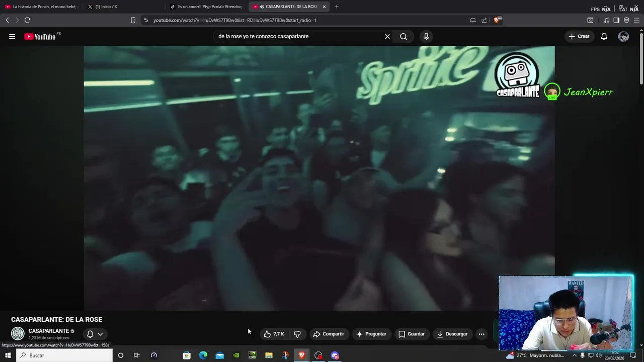
Task: Open the Brave main menu
Action: point(636,20)
